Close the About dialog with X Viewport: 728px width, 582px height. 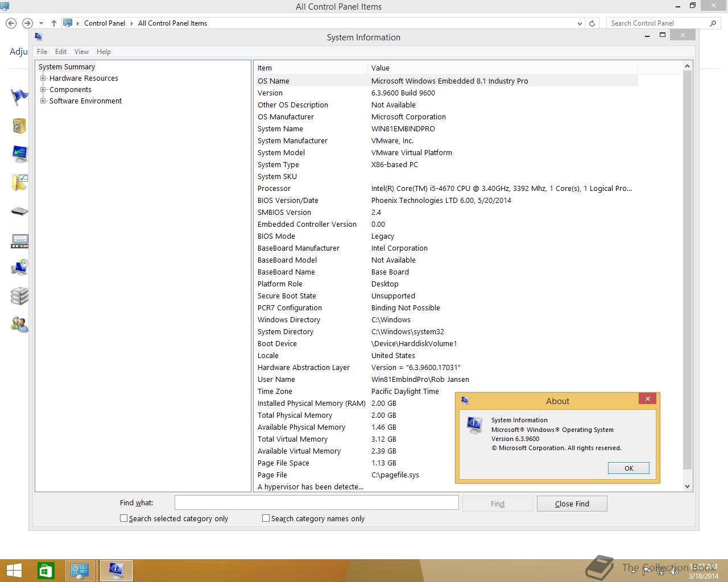pyautogui.click(x=647, y=398)
